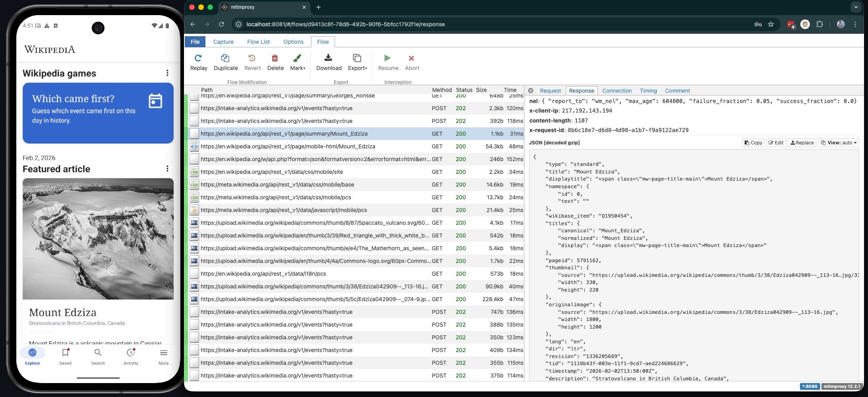The height and width of the screenshot is (397, 868).
Task: Open the View: auto dropdown
Action: pyautogui.click(x=839, y=143)
